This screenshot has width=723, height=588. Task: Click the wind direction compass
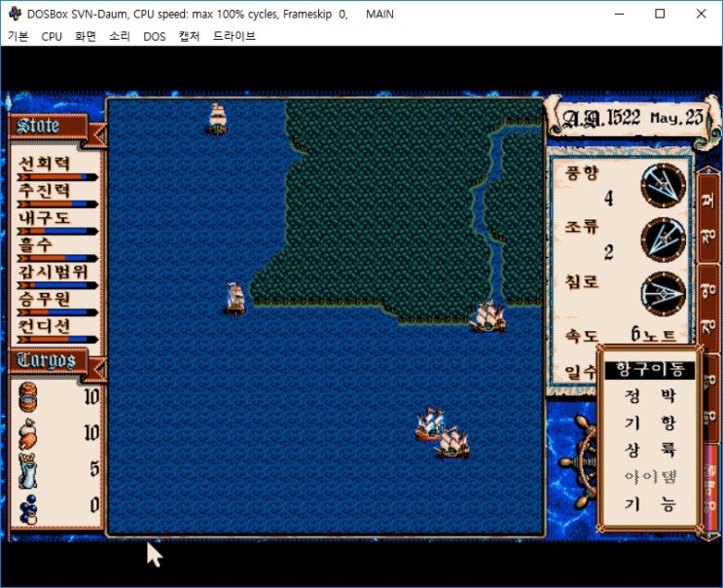tap(664, 185)
